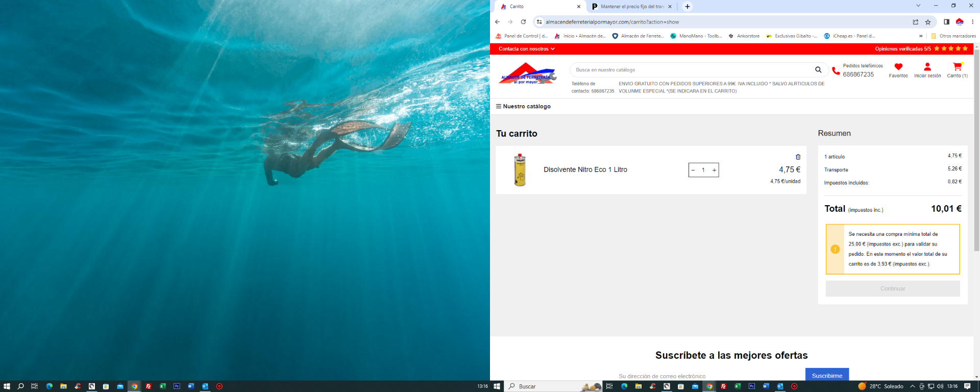Decrease quantity with the minus button
The width and height of the screenshot is (980, 392).
(x=693, y=170)
